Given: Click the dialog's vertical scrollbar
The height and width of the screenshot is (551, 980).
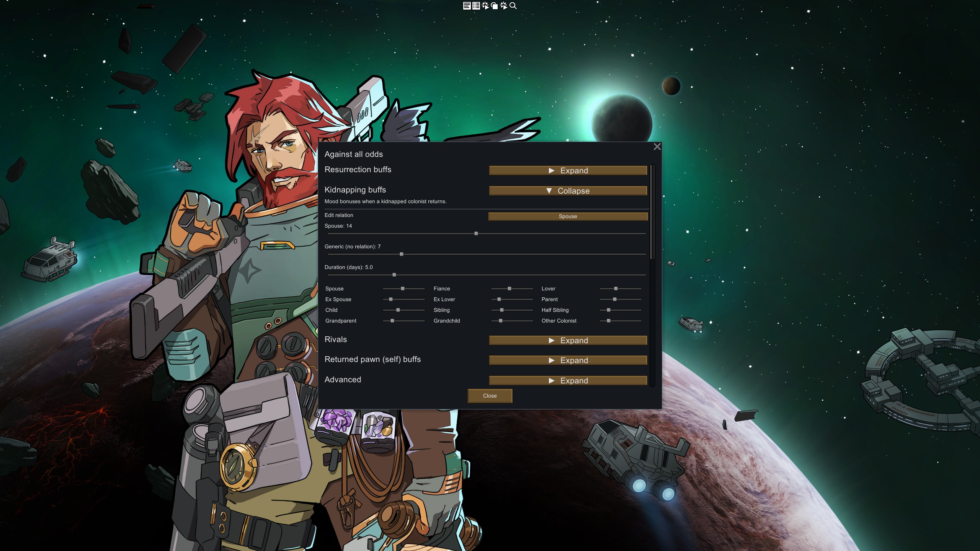Looking at the screenshot, I should pyautogui.click(x=652, y=212).
